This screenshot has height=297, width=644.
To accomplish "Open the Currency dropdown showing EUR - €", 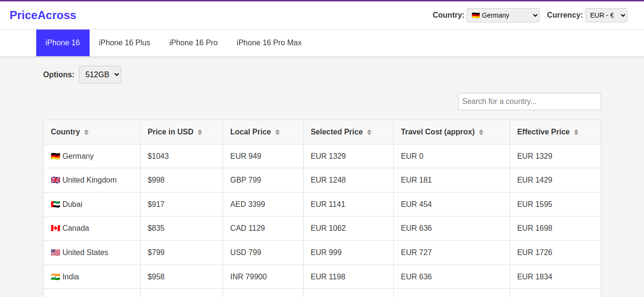I will click(606, 15).
